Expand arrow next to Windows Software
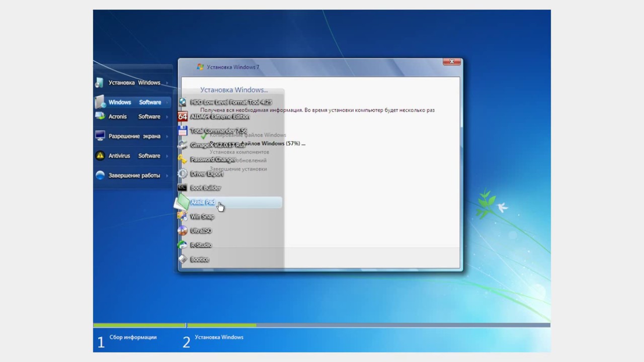 tap(167, 102)
